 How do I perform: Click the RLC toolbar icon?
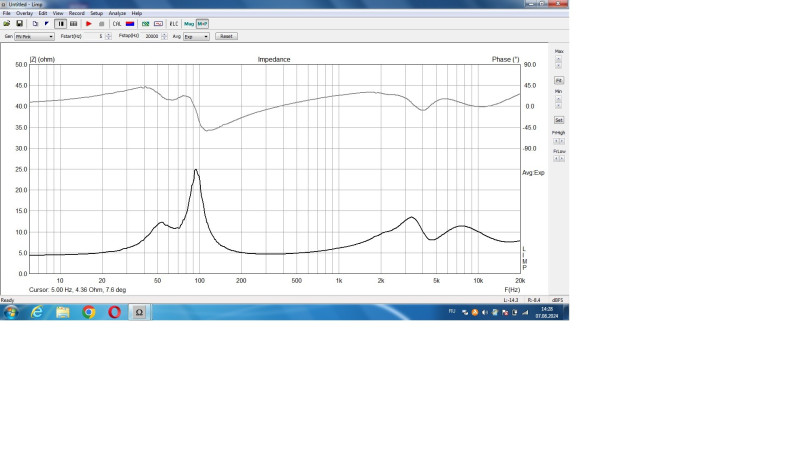point(174,23)
